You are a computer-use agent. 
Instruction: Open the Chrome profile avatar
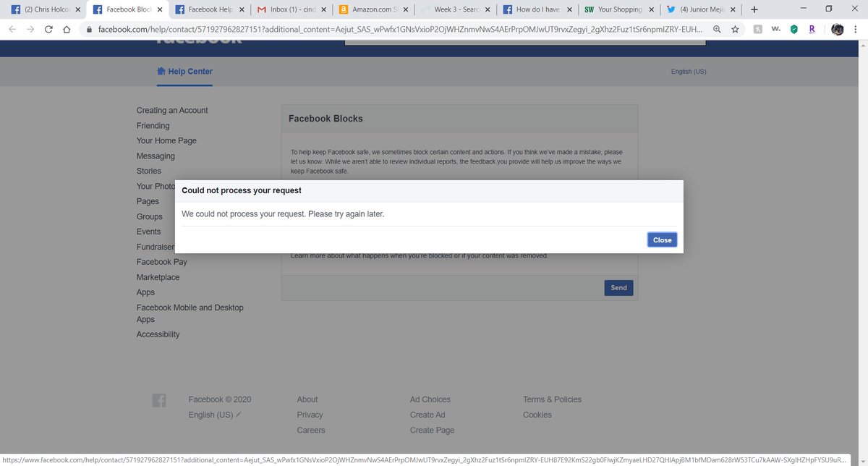coord(837,30)
